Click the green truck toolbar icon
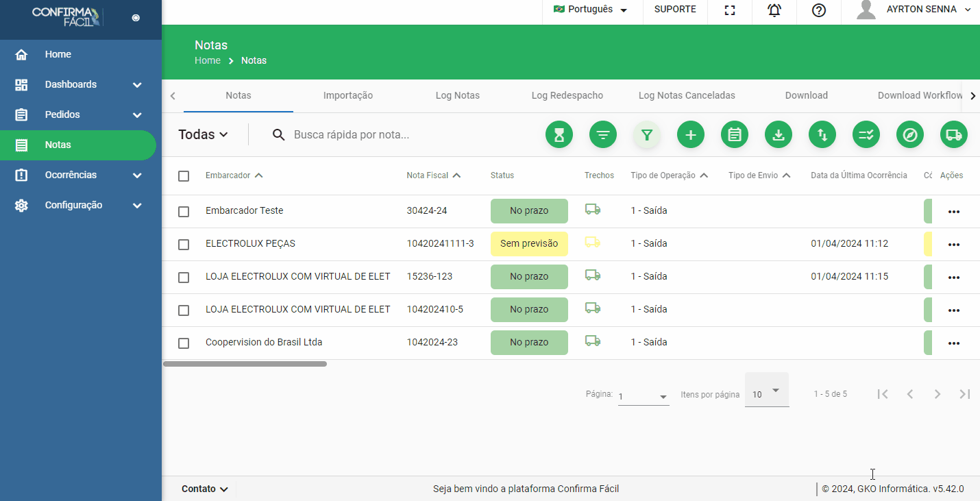This screenshot has width=980, height=501. tap(954, 135)
